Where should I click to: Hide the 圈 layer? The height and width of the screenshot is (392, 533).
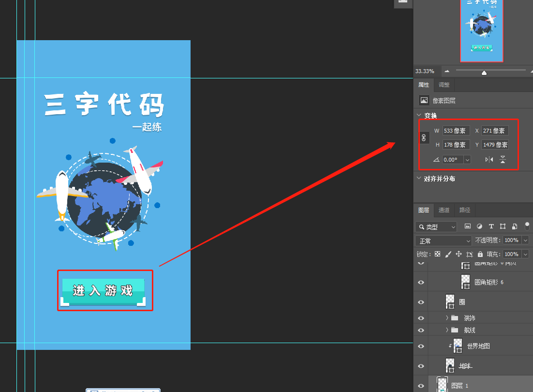(421, 302)
